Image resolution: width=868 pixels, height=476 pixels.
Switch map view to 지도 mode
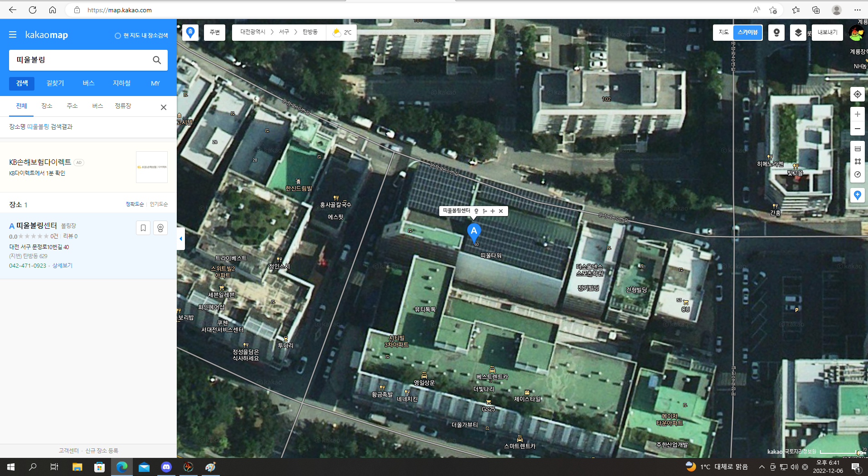[723, 33]
